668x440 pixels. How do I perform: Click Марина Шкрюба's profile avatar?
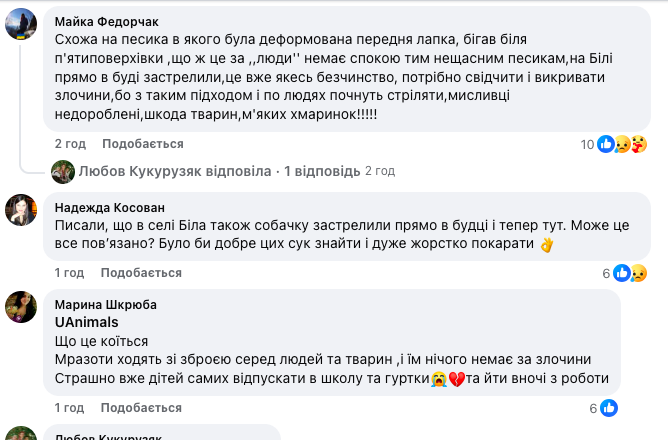22,306
